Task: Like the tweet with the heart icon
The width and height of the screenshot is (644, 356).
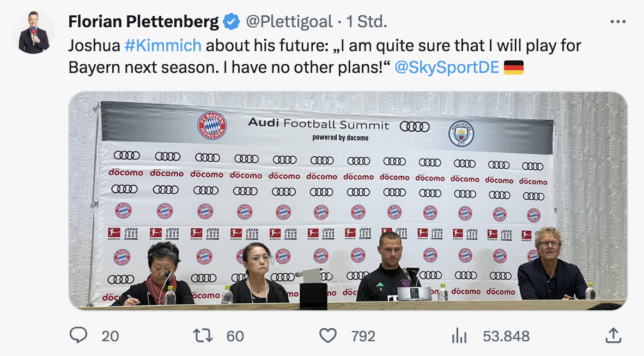Action: click(327, 336)
